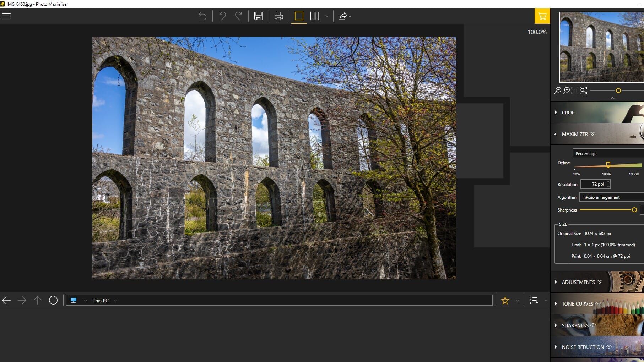The height and width of the screenshot is (362, 644).
Task: Open the print dialog
Action: [278, 16]
